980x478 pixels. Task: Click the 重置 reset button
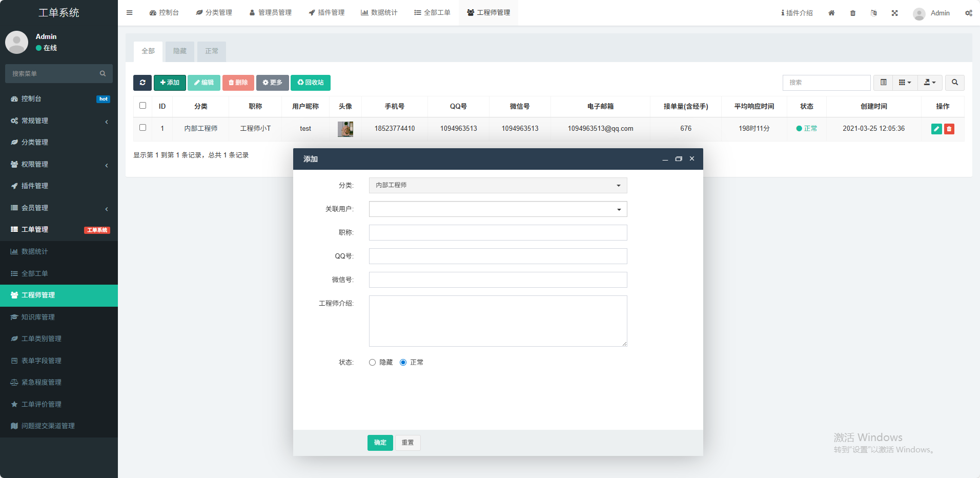pyautogui.click(x=407, y=443)
